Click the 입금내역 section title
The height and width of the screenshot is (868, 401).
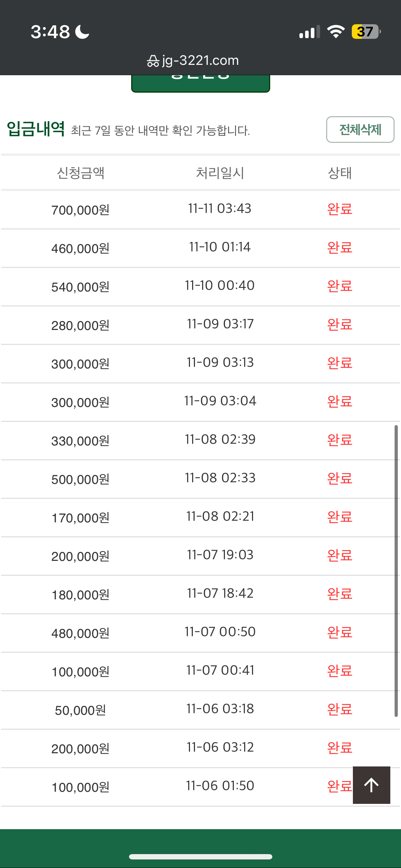(36, 129)
